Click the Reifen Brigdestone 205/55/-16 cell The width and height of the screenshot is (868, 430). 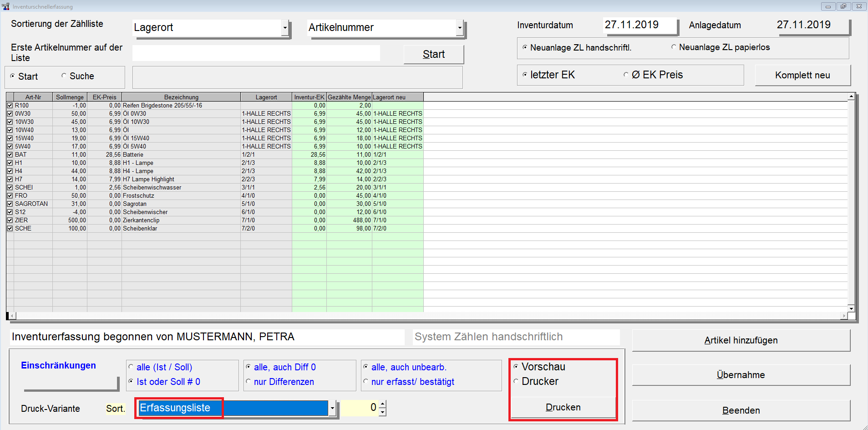pyautogui.click(x=181, y=105)
